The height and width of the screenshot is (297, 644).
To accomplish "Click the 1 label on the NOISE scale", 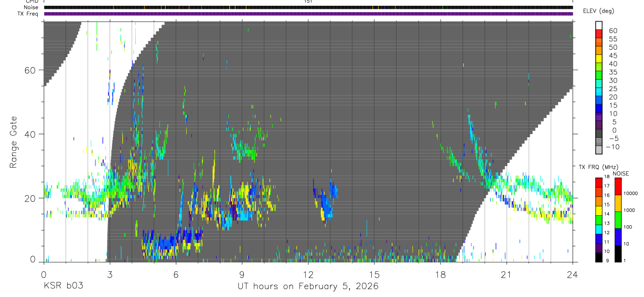I will [x=625, y=260].
